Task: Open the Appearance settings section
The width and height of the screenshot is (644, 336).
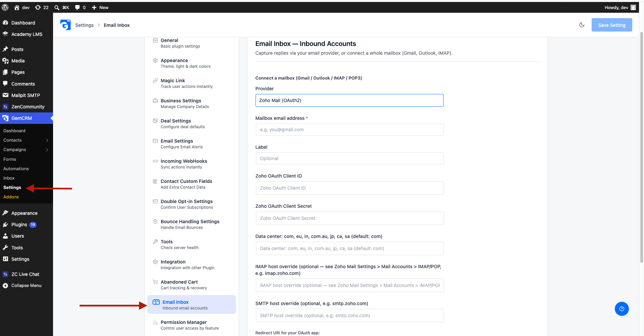Action: (x=191, y=63)
